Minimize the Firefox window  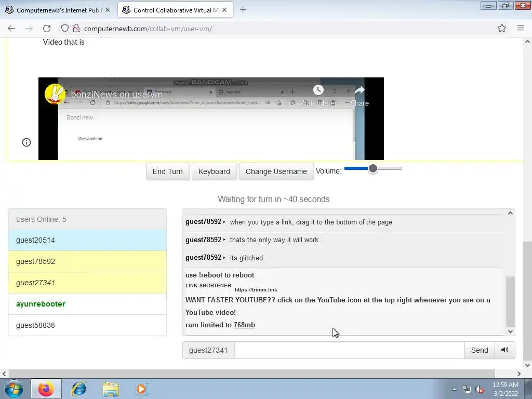coord(488,6)
